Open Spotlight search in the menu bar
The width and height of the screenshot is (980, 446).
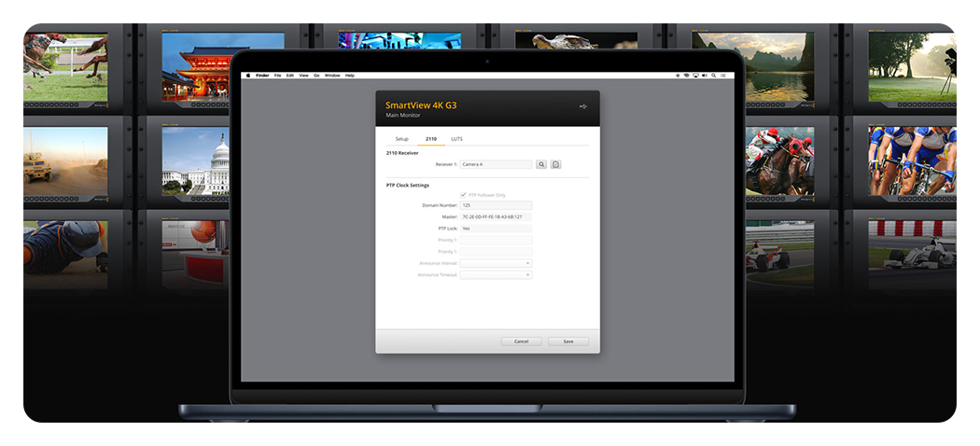(x=713, y=75)
